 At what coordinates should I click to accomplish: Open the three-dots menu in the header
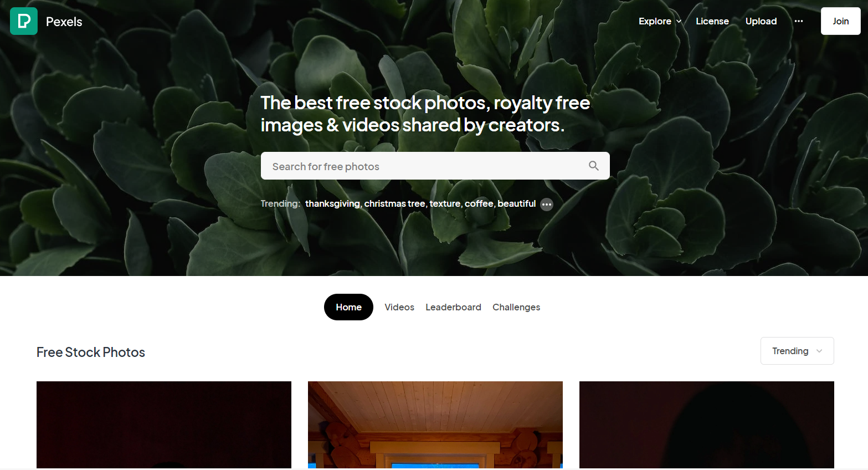(798, 21)
